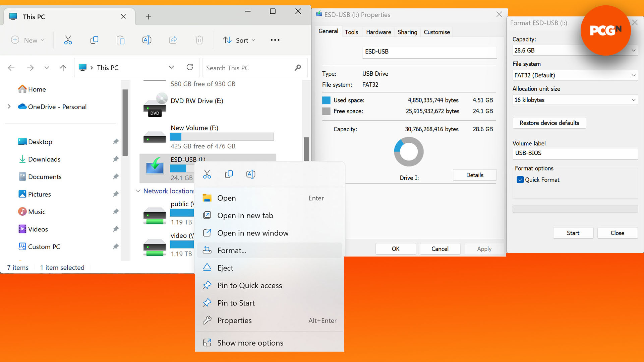Click Restore device defaults button
The image size is (644, 362).
(x=549, y=123)
